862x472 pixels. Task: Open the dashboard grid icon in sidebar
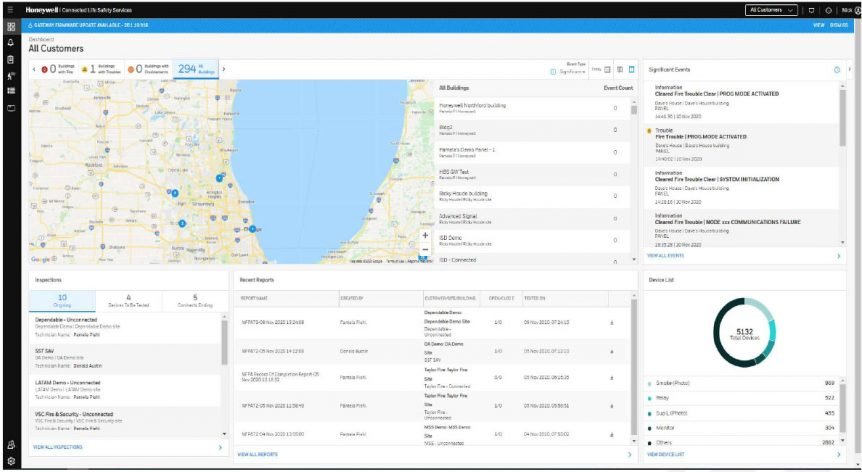10,28
